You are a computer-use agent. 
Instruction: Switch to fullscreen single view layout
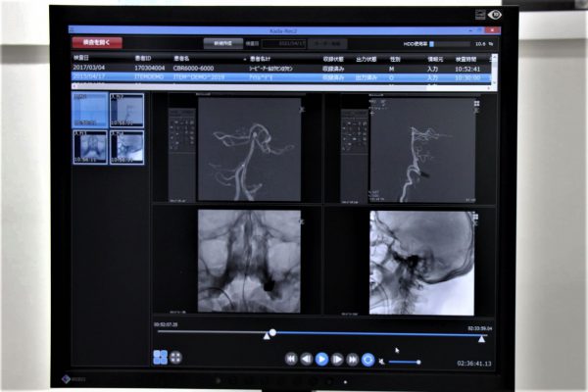[175, 358]
